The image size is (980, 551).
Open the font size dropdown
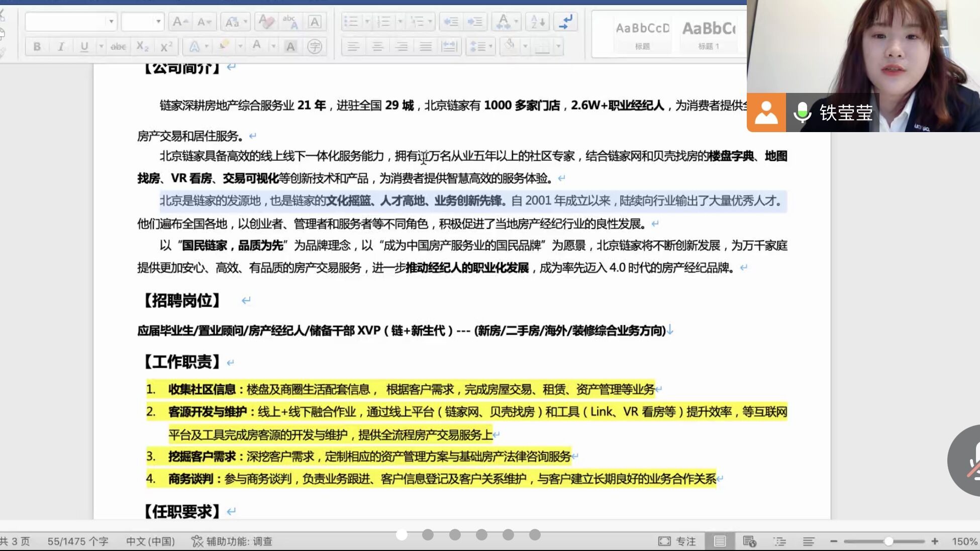click(158, 22)
